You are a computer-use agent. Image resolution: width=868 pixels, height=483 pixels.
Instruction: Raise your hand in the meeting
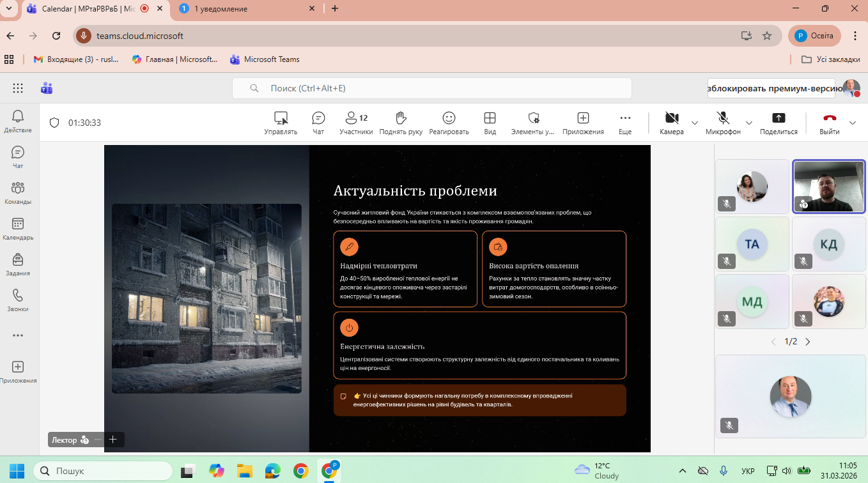click(x=401, y=123)
